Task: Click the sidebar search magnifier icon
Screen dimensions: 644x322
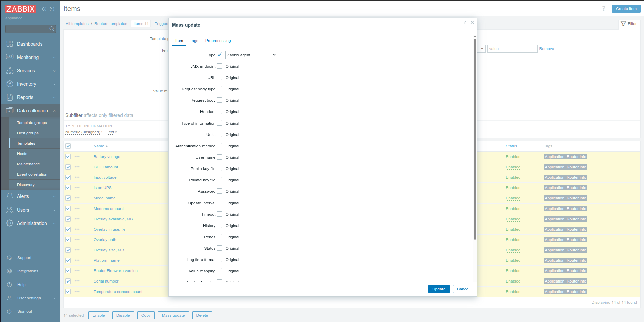Action: pyautogui.click(x=52, y=29)
